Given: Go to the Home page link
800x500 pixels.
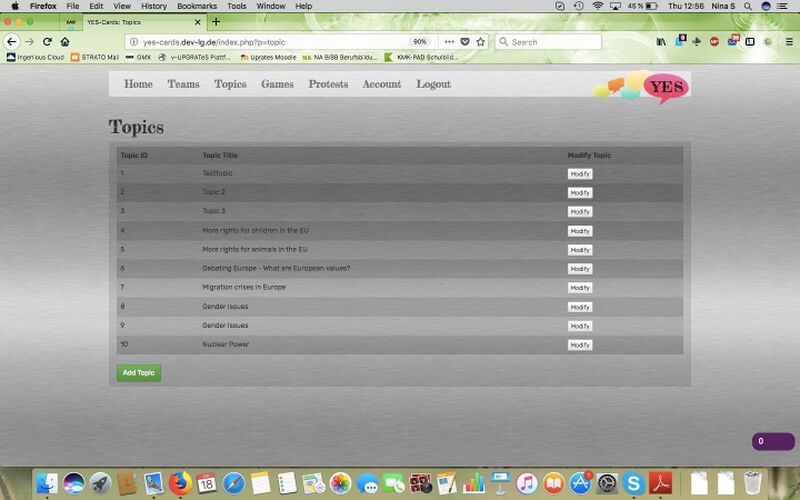Looking at the screenshot, I should coord(138,84).
